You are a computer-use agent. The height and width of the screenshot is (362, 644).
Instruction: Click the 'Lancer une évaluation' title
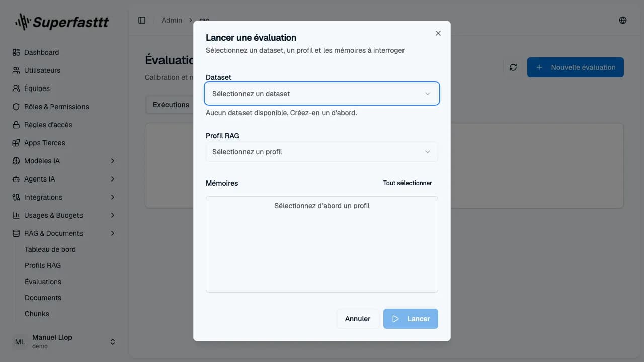coord(251,38)
